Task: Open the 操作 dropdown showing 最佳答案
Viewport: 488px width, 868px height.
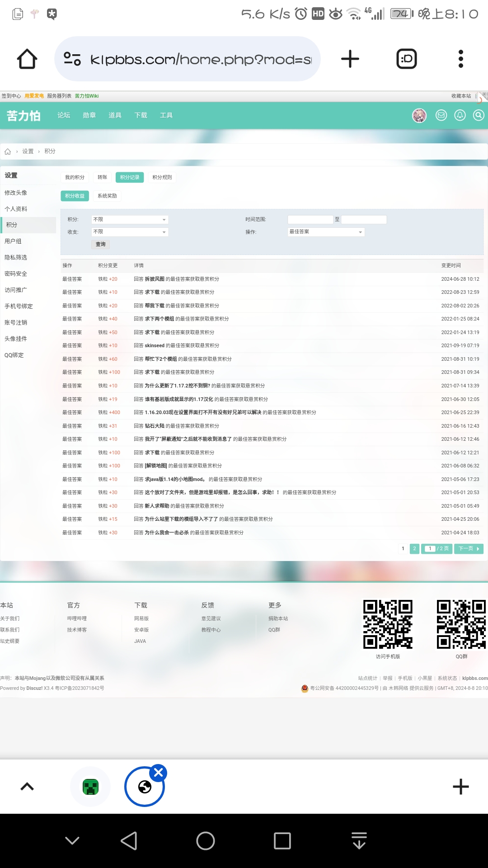Action: point(326,232)
